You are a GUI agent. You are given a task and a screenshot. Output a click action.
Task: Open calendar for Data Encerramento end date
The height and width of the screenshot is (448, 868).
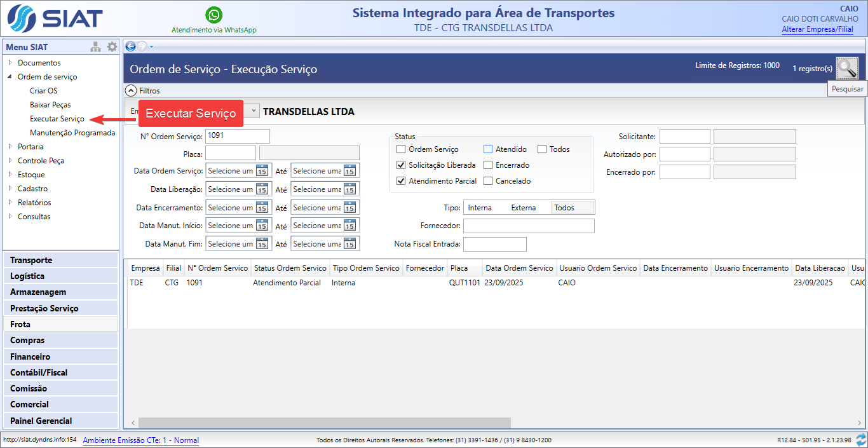(x=349, y=208)
